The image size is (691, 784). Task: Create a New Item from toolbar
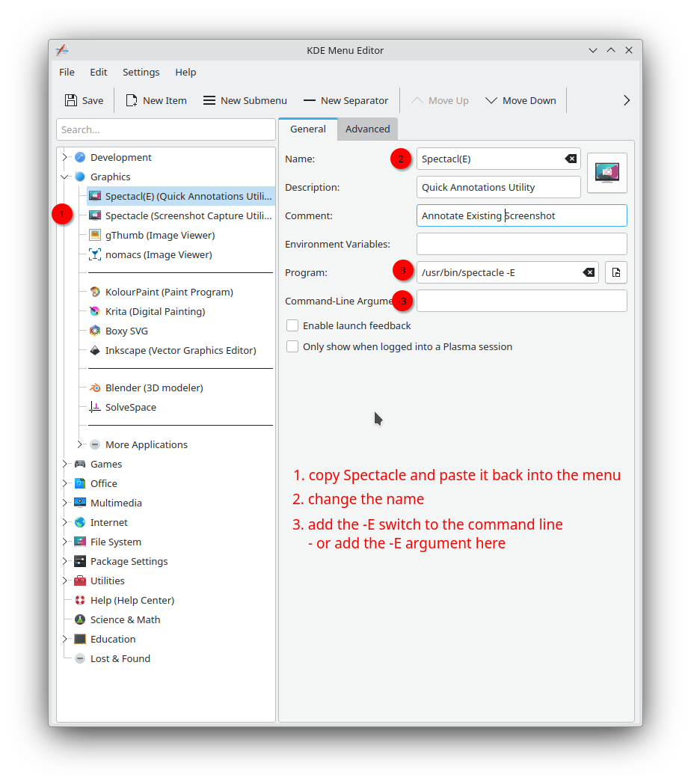[156, 100]
